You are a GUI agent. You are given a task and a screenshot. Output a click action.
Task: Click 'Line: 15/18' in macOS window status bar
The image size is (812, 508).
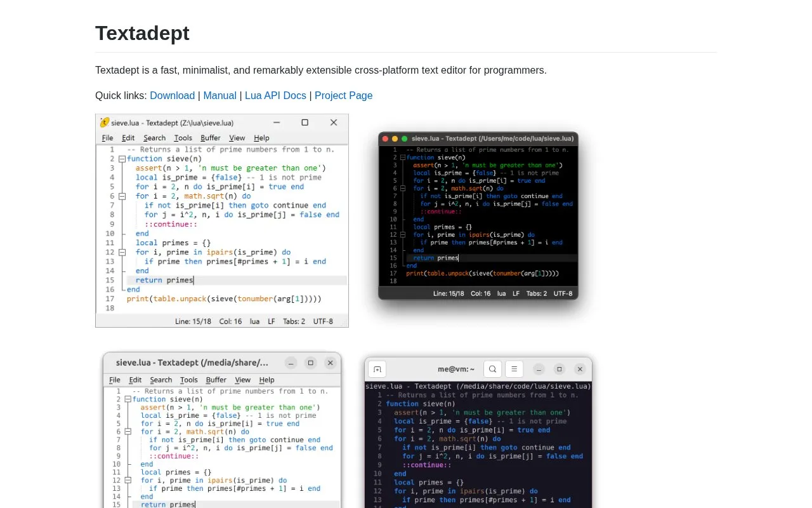[449, 293]
